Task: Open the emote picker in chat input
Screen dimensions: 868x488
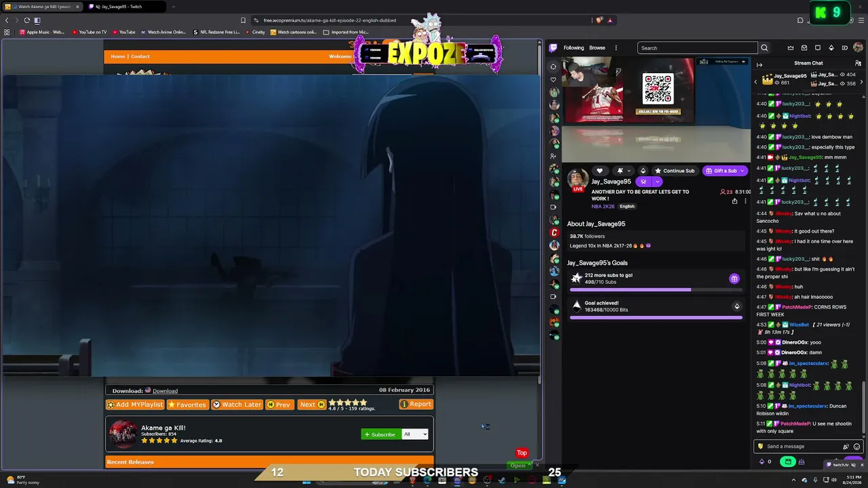Action: (856, 447)
